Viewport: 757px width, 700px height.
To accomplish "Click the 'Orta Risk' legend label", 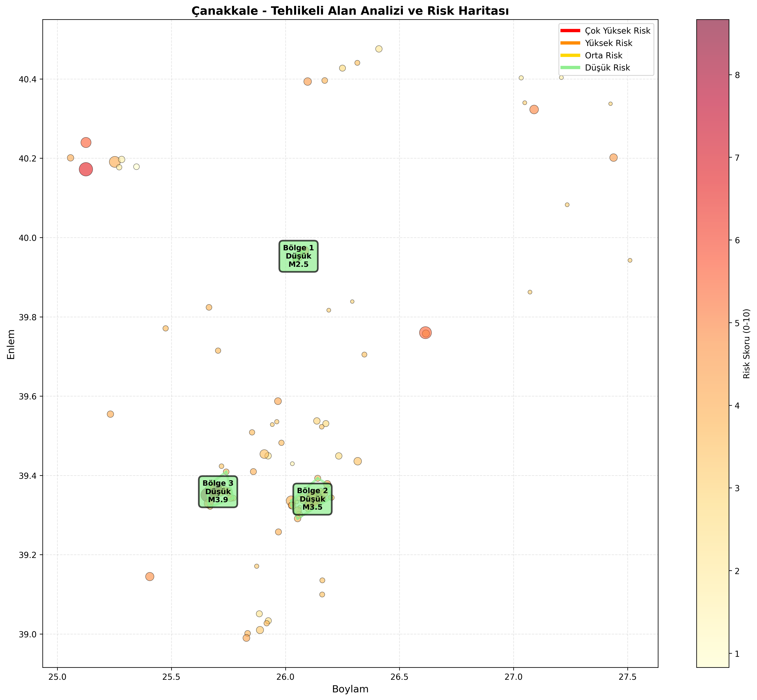I will (x=604, y=55).
